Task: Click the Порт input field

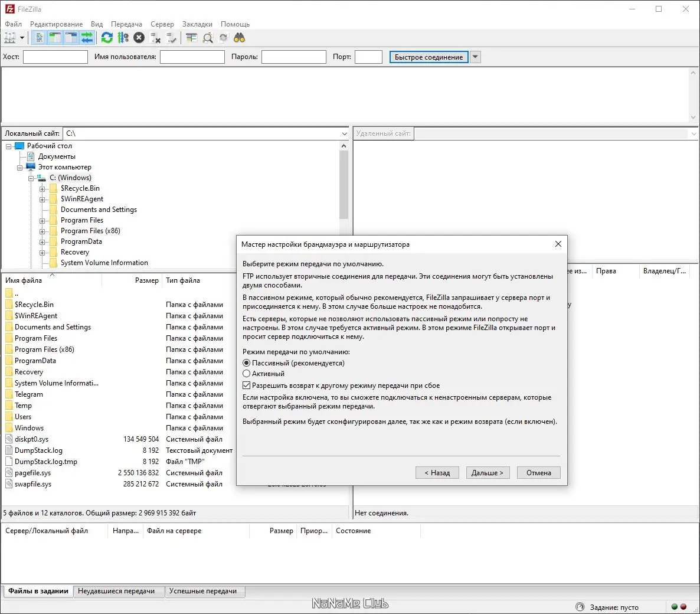Action: click(369, 57)
